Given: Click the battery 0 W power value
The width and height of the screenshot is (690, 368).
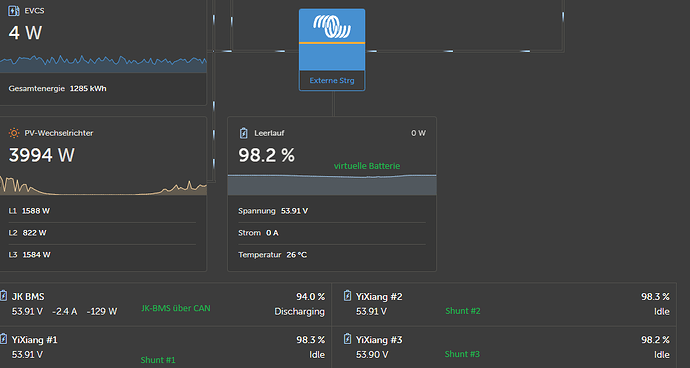Looking at the screenshot, I should point(418,133).
